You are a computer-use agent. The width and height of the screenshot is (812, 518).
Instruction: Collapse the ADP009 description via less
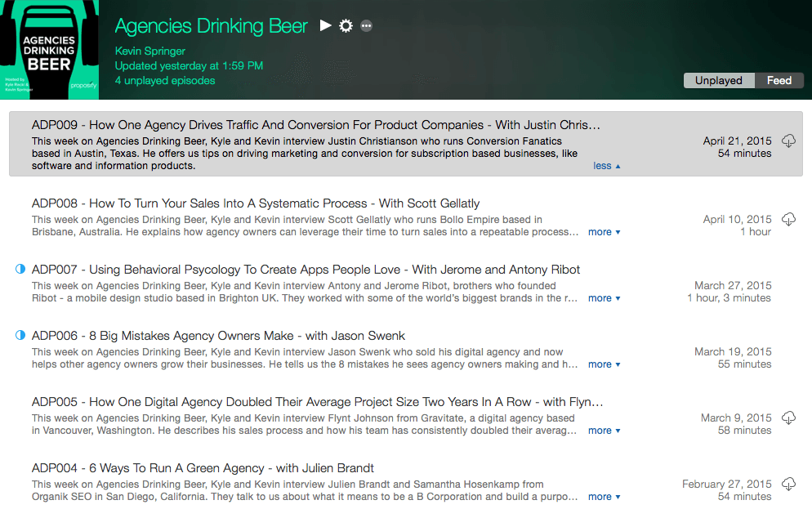[x=605, y=165]
